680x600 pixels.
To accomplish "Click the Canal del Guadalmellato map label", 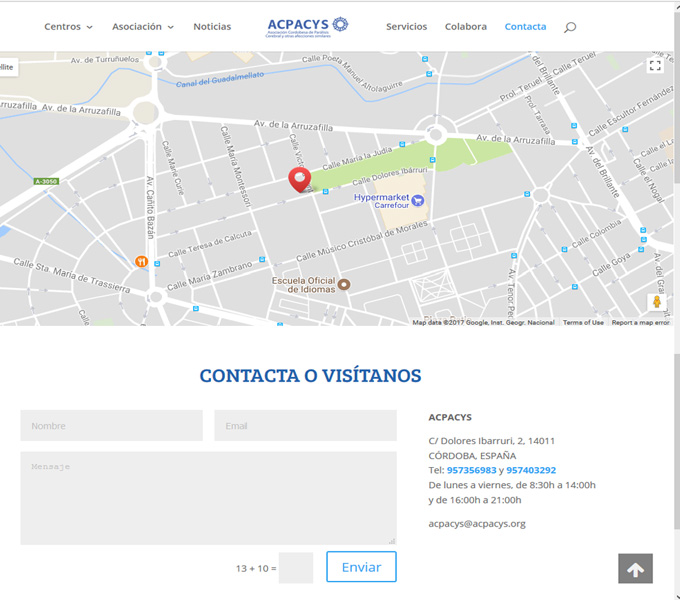I will pos(220,79).
